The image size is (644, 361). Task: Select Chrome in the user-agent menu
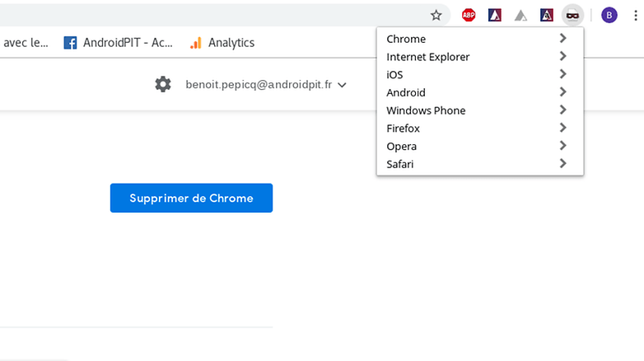[x=480, y=39]
